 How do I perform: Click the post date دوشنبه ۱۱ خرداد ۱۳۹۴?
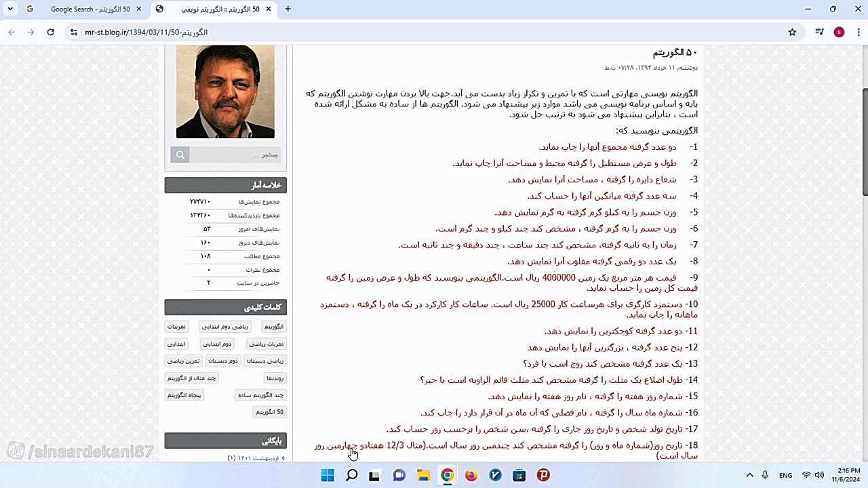click(x=651, y=68)
